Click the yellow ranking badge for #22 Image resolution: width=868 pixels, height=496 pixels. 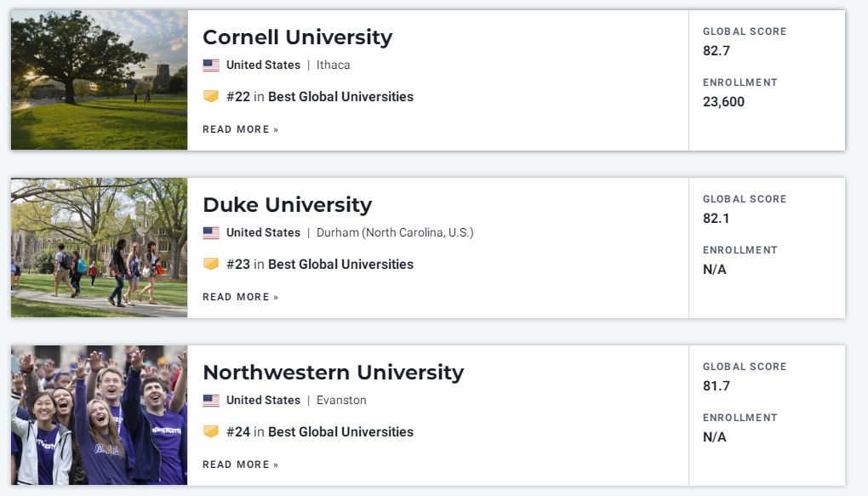[x=211, y=96]
